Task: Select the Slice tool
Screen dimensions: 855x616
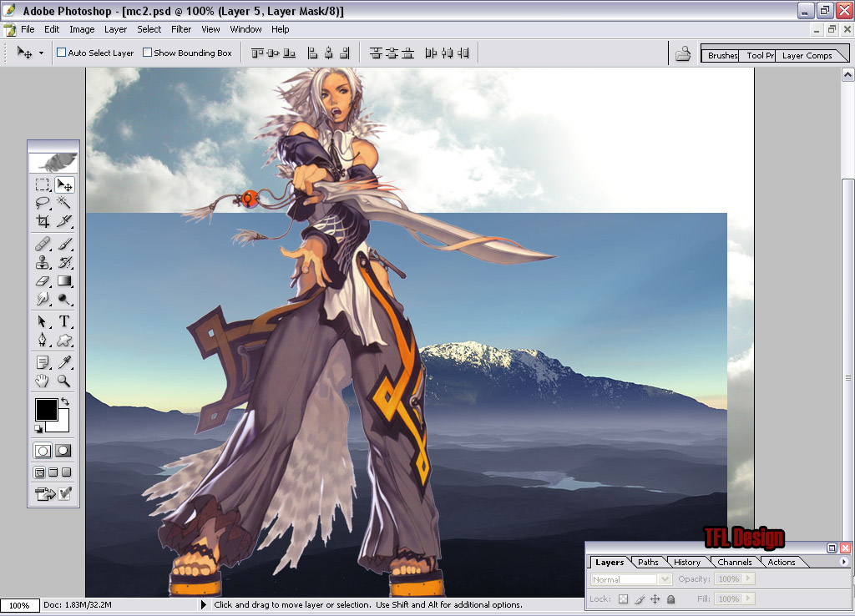Action: (x=64, y=221)
